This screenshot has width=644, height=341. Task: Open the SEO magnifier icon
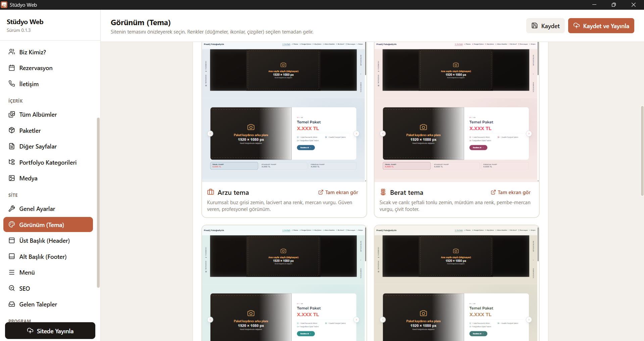point(12,288)
